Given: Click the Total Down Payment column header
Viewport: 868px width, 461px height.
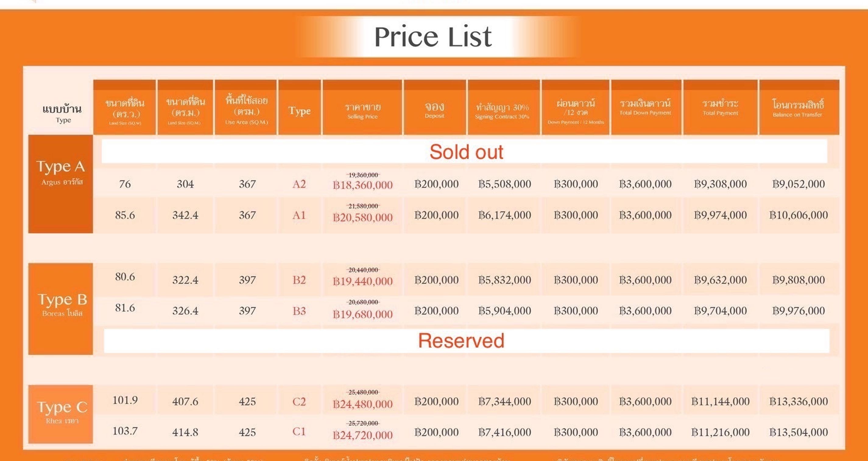Looking at the screenshot, I should (646, 107).
